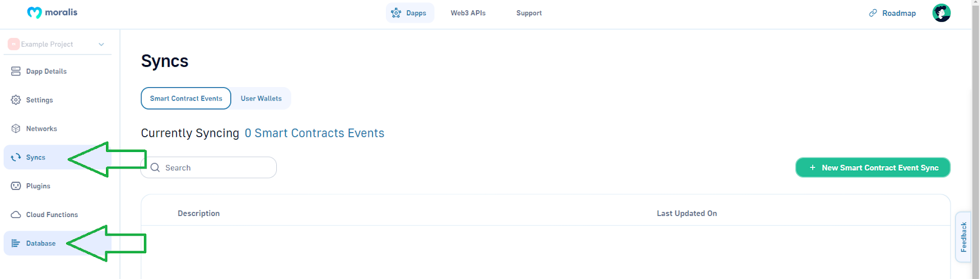This screenshot has width=980, height=279.
Task: Open the Dapp Details icon in the sidebar
Action: 16,71
